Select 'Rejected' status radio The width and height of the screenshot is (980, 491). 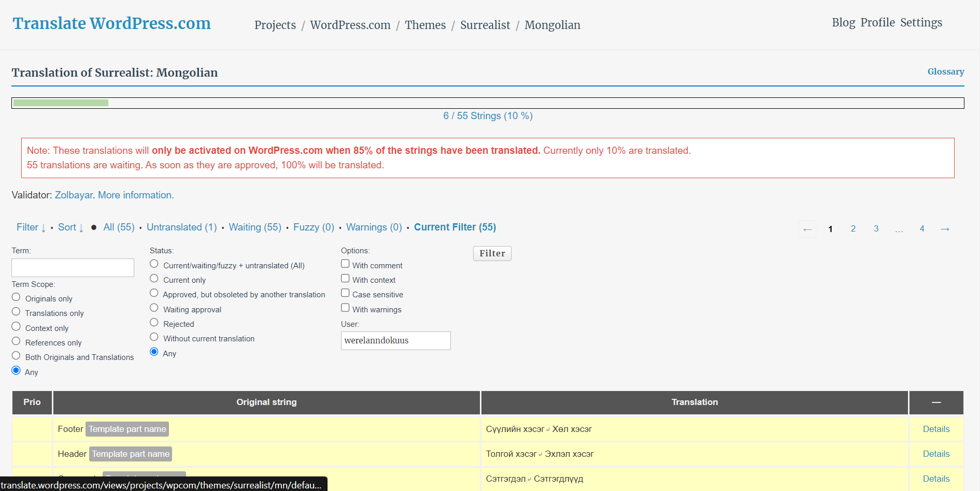[x=154, y=323]
